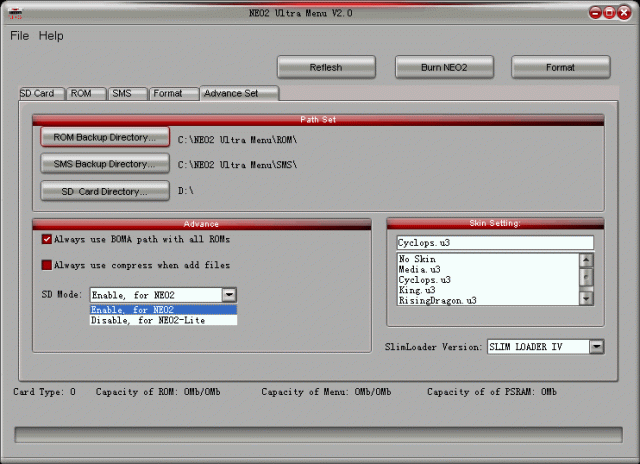Toggle Always use compress when add files
Image resolution: width=640 pixels, height=464 pixels.
click(x=47, y=265)
